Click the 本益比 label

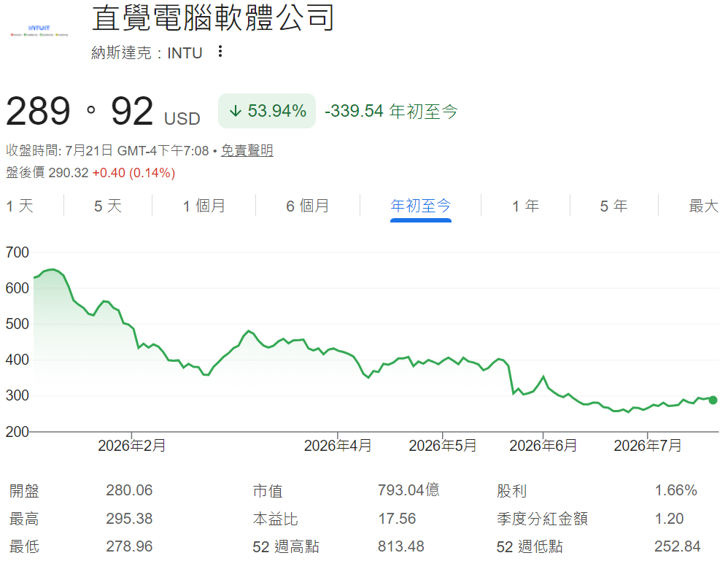point(275,519)
